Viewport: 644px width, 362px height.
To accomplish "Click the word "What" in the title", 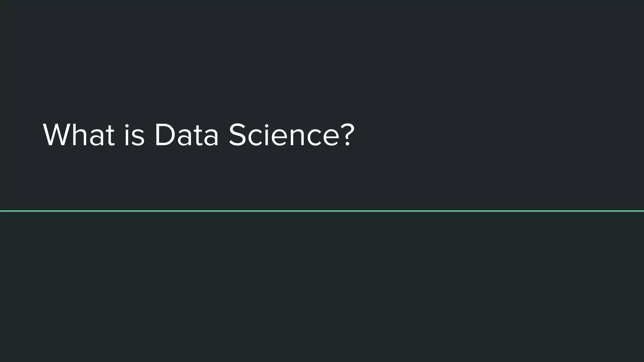I will 79,134.
